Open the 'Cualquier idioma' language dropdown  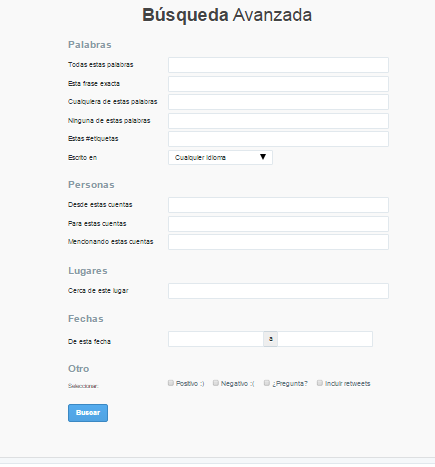point(220,158)
